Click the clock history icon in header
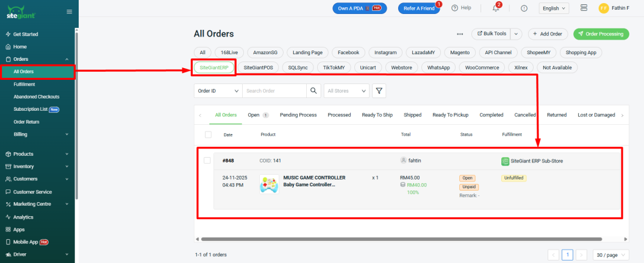The width and height of the screenshot is (644, 263). (524, 8)
